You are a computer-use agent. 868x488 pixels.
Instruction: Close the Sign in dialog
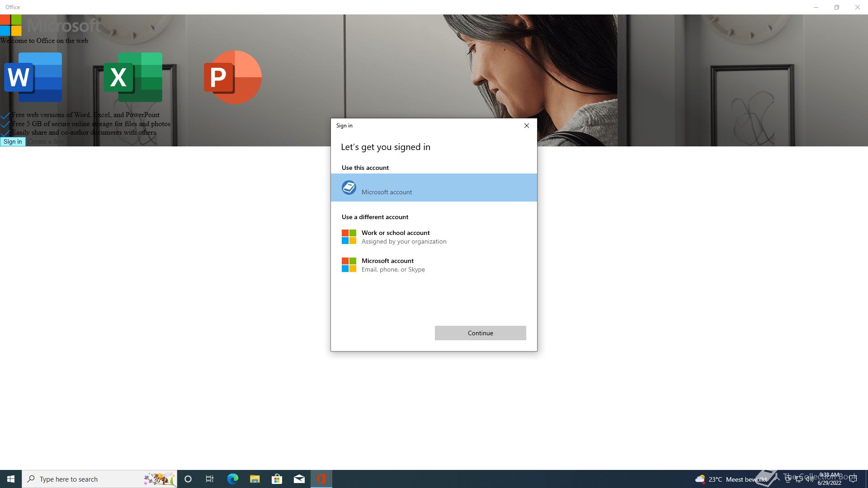(x=526, y=126)
